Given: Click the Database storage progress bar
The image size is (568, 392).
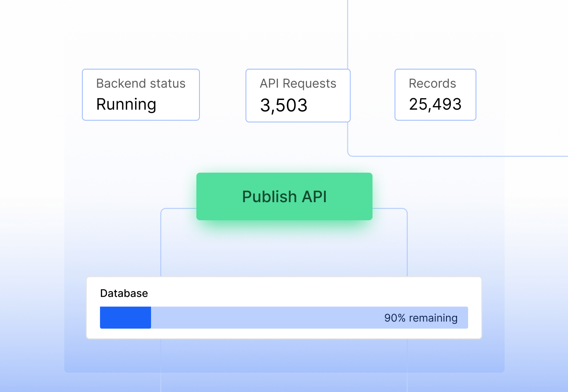Looking at the screenshot, I should (284, 317).
